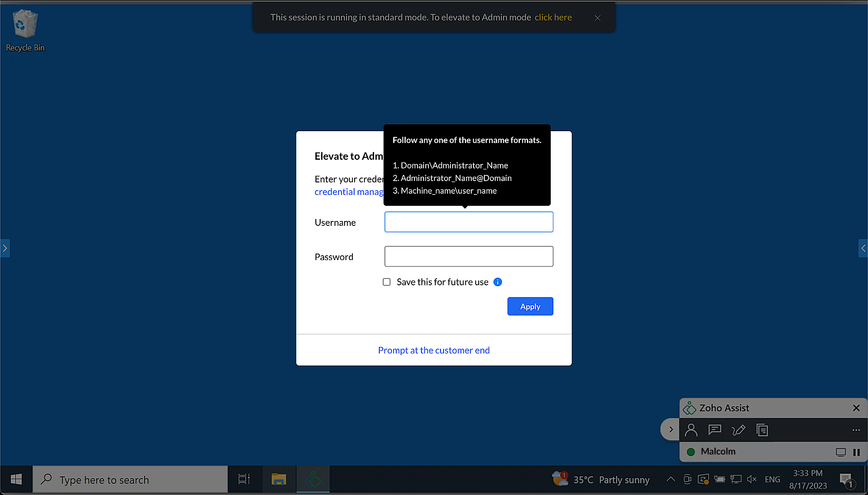Viewport: 868px width, 495px height.
Task: Pause the session with Malcolm
Action: click(x=857, y=452)
